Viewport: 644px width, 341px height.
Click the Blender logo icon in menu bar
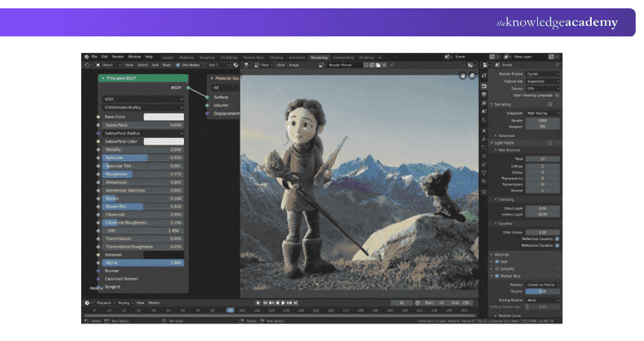(x=86, y=57)
